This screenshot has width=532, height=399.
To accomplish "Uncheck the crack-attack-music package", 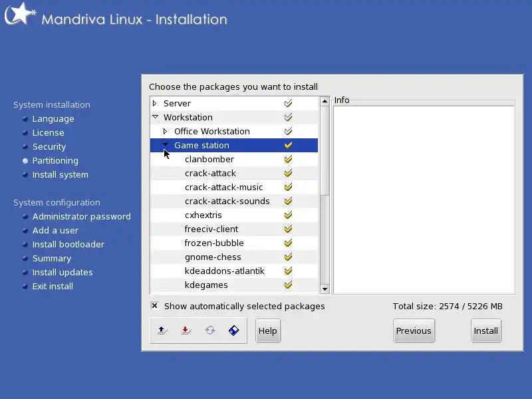I will [x=288, y=187].
